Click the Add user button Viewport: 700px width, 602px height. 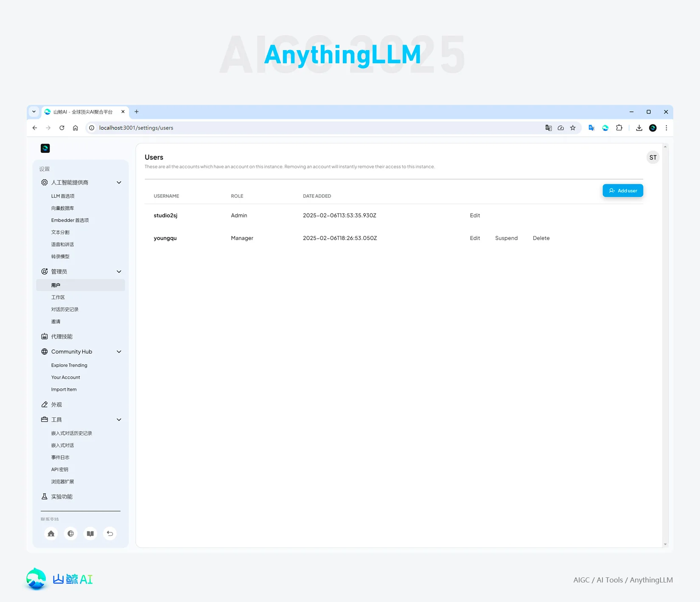623,191
